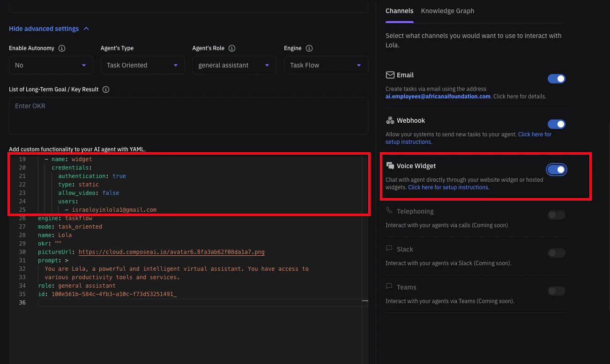Screen dimensions: 610x364
Task: Open Voice Widget setup instructions link
Action: (x=448, y=187)
